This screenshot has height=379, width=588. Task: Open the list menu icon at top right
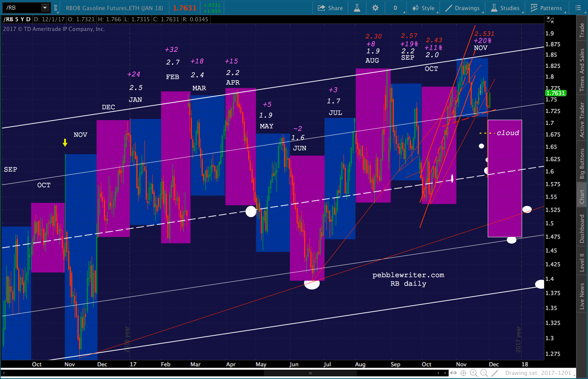pos(578,8)
